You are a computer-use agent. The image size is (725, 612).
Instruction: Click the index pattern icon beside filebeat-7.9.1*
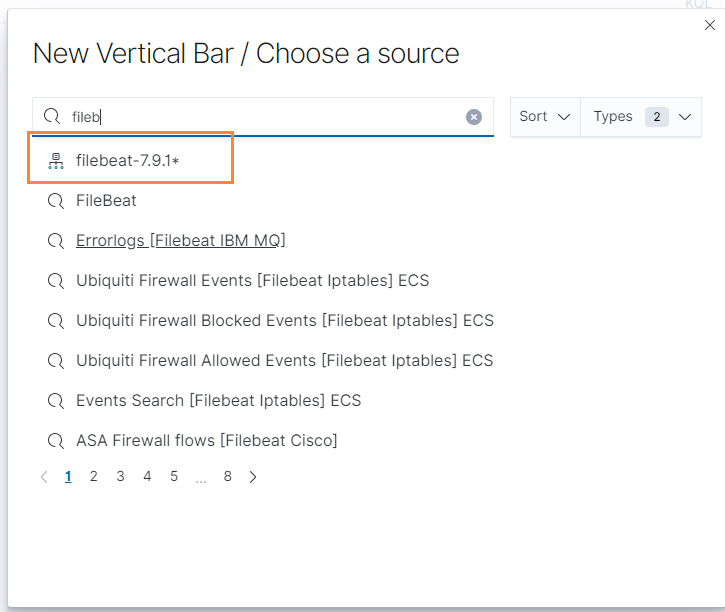pyautogui.click(x=56, y=160)
